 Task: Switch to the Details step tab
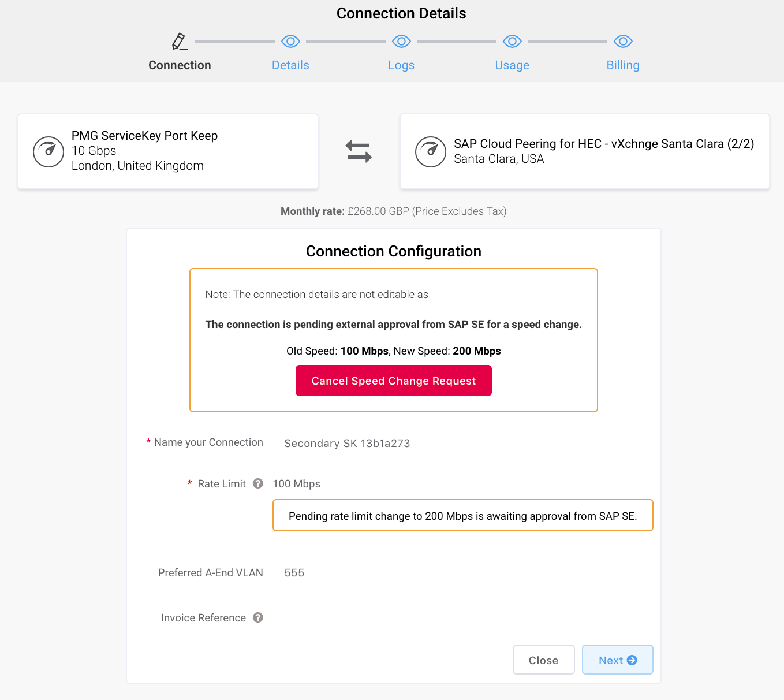290,65
